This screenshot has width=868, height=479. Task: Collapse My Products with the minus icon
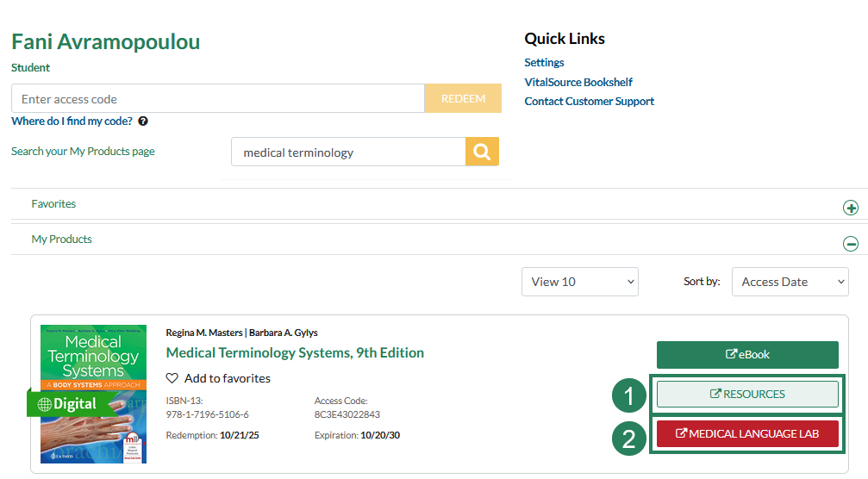(x=850, y=243)
